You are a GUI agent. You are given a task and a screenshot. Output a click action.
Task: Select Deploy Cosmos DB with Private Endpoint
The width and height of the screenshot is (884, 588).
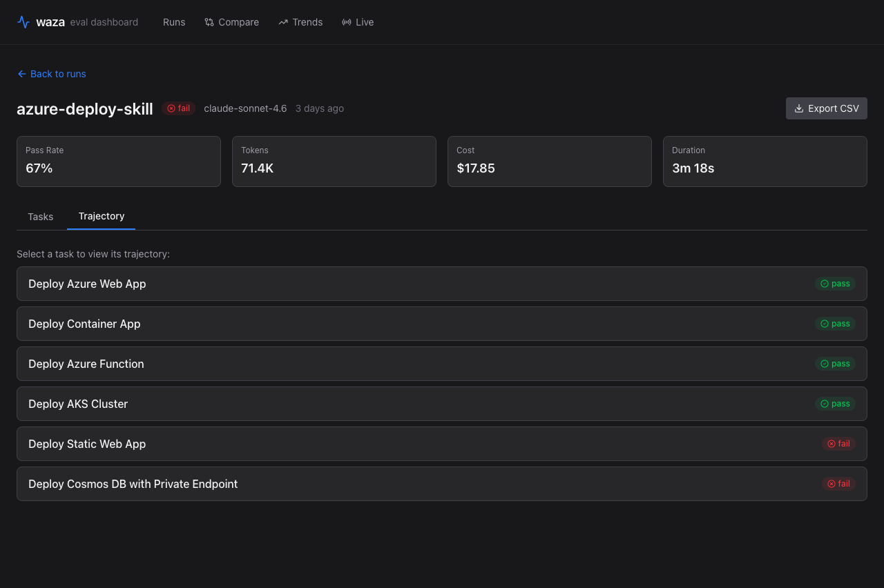[133, 484]
